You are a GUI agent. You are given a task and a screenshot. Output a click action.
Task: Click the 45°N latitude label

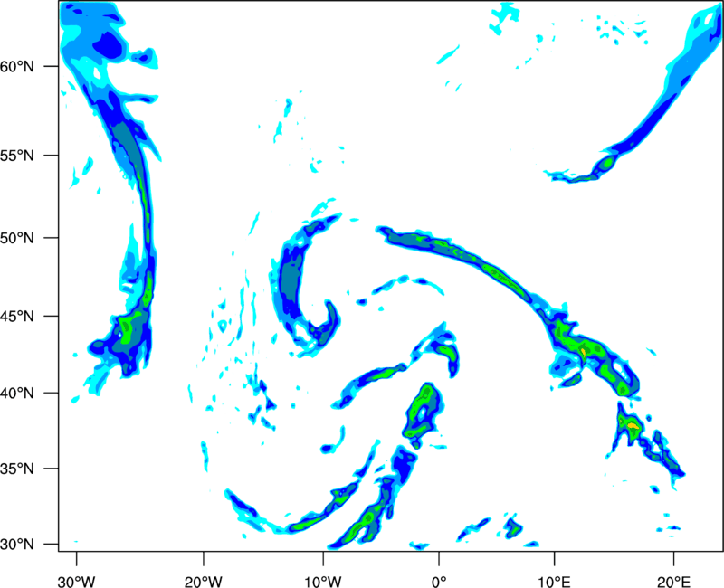[17, 317]
